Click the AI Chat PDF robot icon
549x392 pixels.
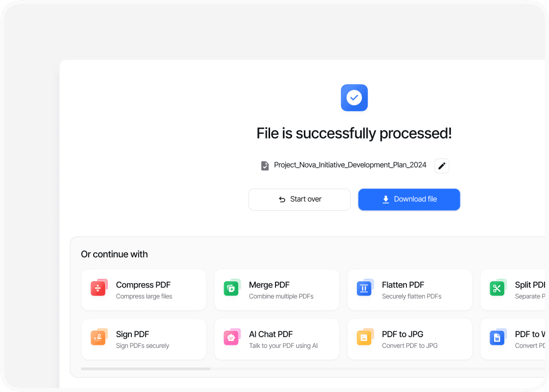(x=231, y=338)
